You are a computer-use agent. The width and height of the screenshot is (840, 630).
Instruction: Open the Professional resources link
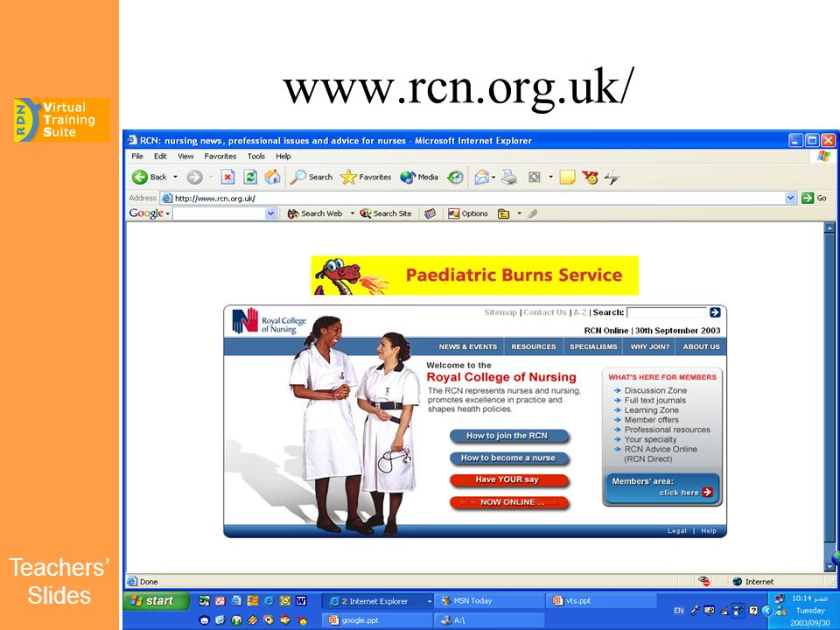[668, 430]
